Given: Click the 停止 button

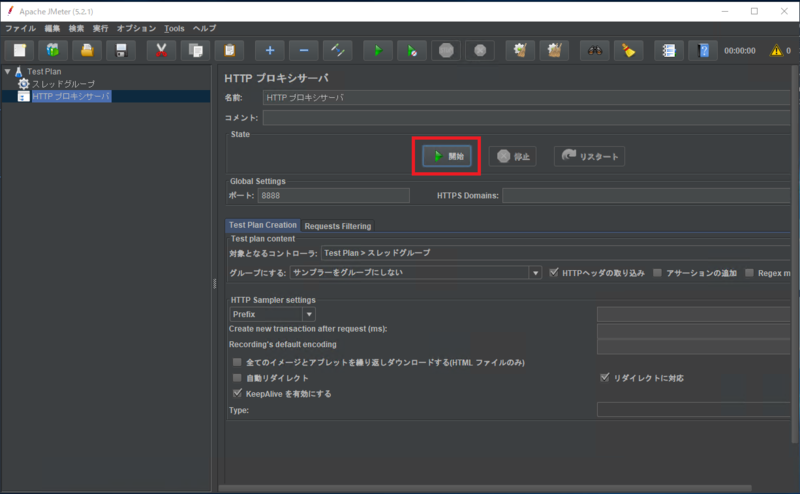Looking at the screenshot, I should 513,156.
